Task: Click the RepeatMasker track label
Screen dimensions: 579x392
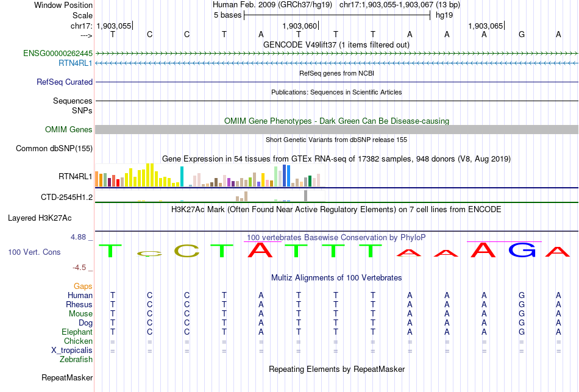Action: 67,378
